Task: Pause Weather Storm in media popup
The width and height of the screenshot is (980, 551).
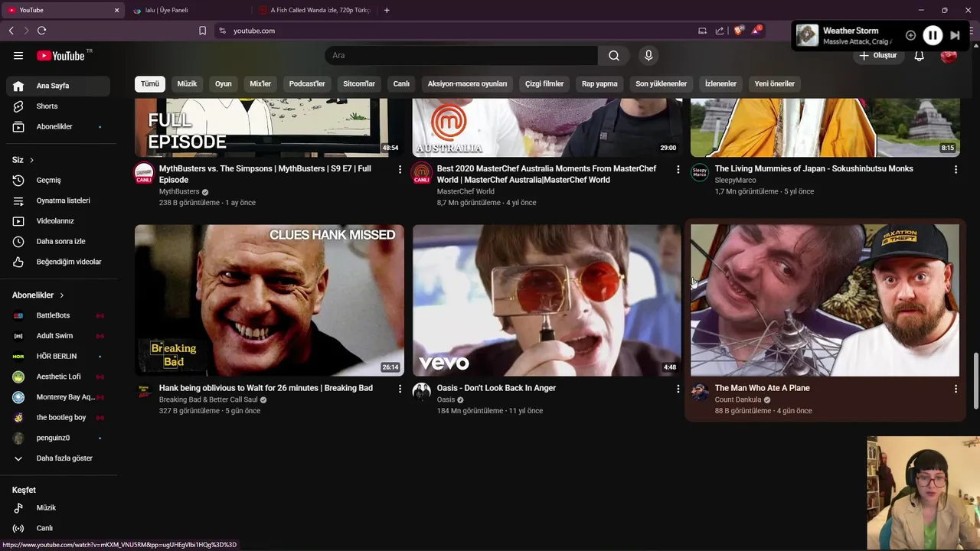Action: coord(933,35)
